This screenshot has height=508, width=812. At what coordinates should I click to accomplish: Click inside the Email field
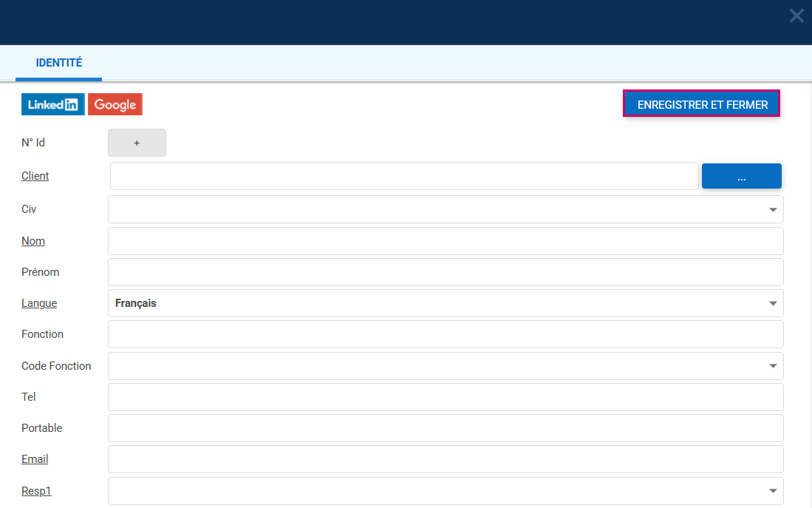[x=445, y=459]
